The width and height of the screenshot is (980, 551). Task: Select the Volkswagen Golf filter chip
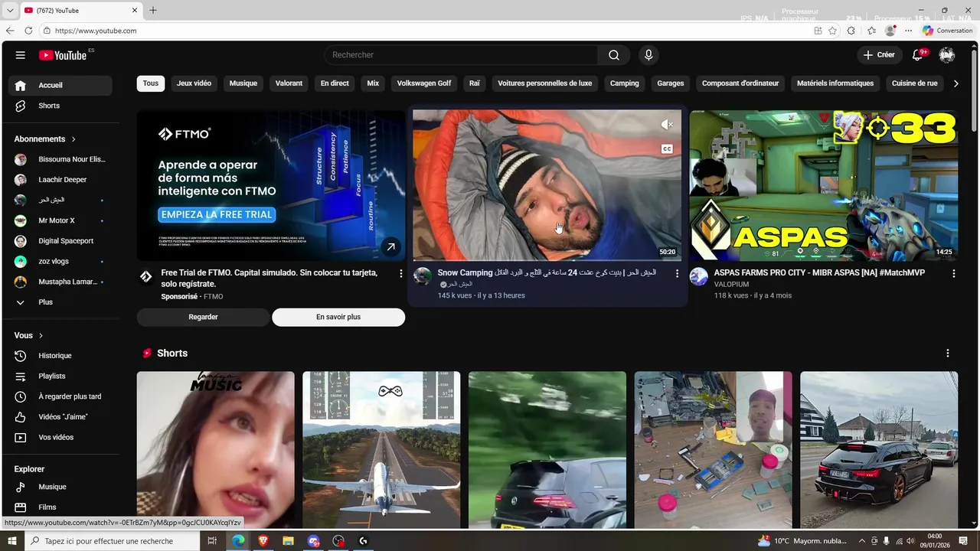[424, 83]
